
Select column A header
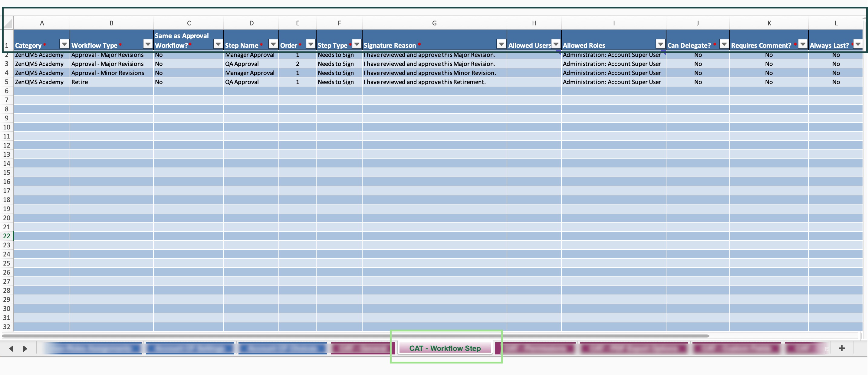[x=42, y=23]
